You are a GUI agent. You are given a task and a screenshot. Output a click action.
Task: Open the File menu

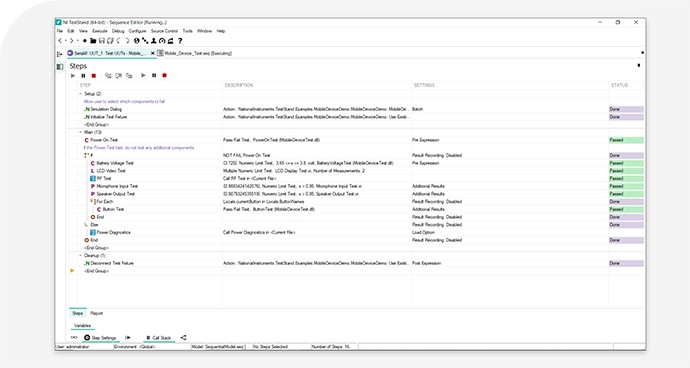coord(59,31)
